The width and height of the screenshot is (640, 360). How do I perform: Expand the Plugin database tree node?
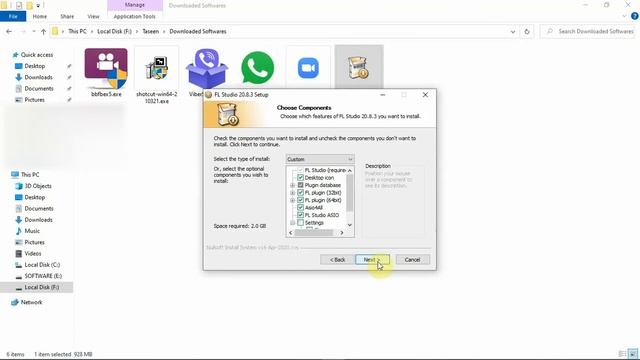pos(292,185)
